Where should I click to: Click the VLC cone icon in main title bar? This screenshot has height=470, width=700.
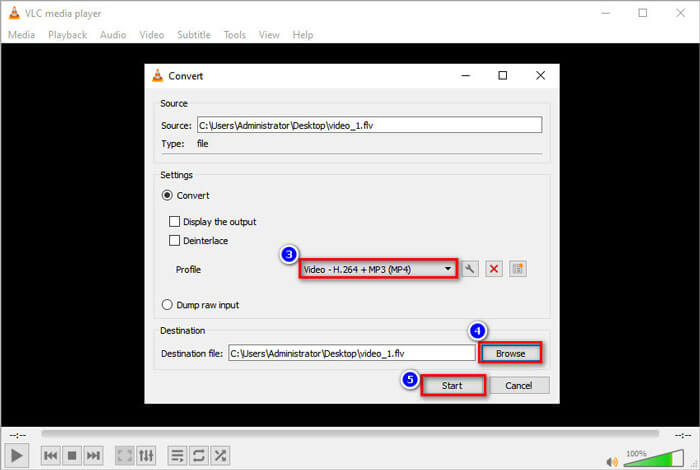click(x=14, y=13)
